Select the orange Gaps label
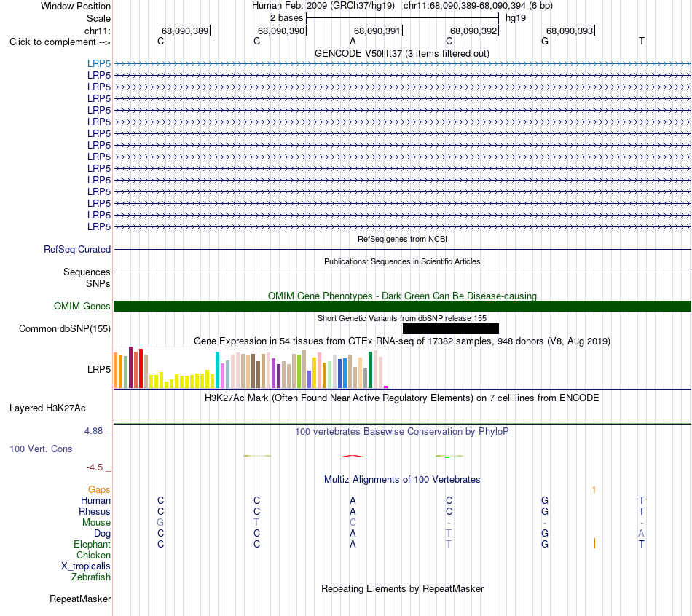 click(x=99, y=490)
